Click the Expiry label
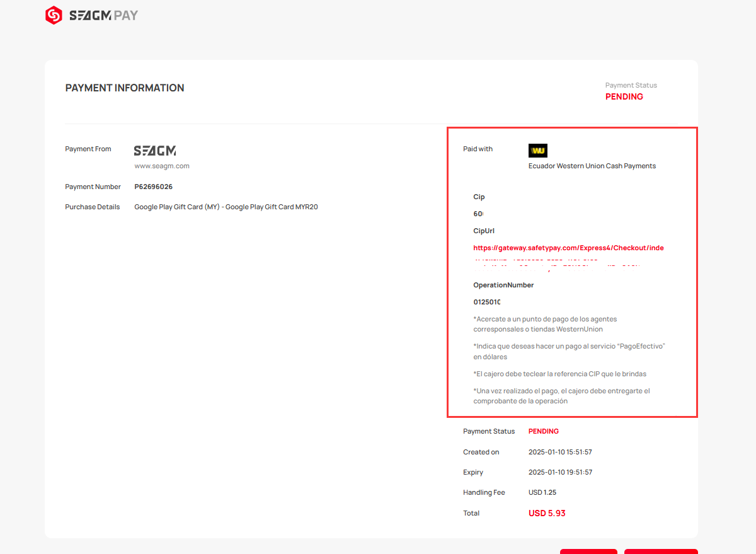This screenshot has height=554, width=756. (473, 472)
